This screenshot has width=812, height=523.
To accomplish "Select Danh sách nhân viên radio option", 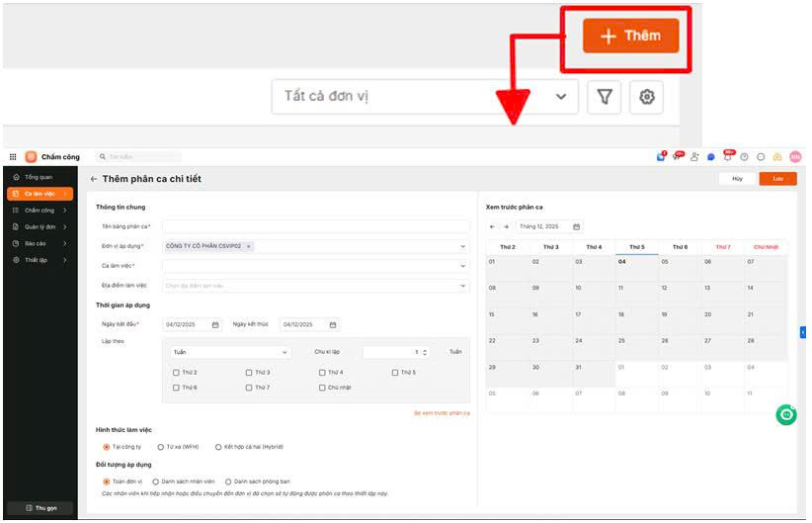I will (x=155, y=482).
